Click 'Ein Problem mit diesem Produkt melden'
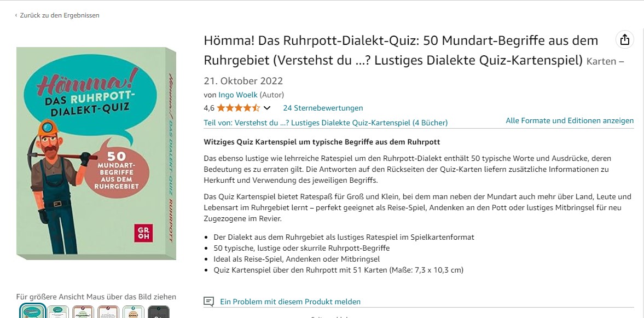This screenshot has width=644, height=318. [x=291, y=302]
